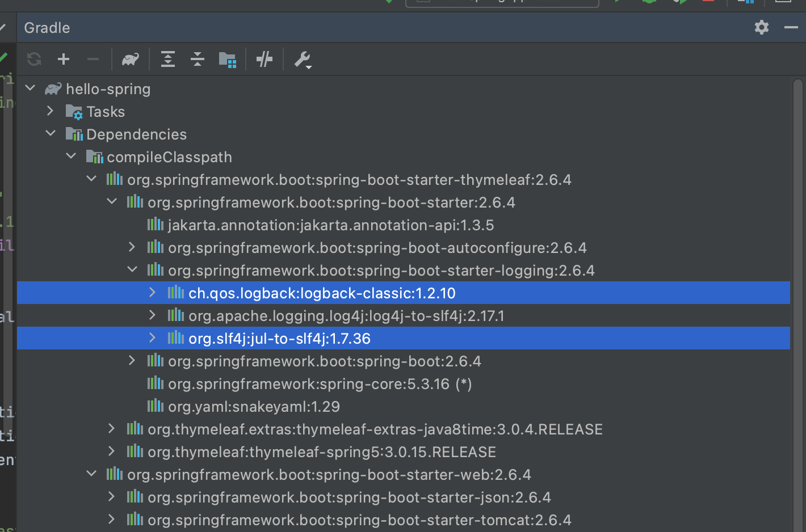Expand thymeleaf-extras-java8time chevron

coord(112,428)
